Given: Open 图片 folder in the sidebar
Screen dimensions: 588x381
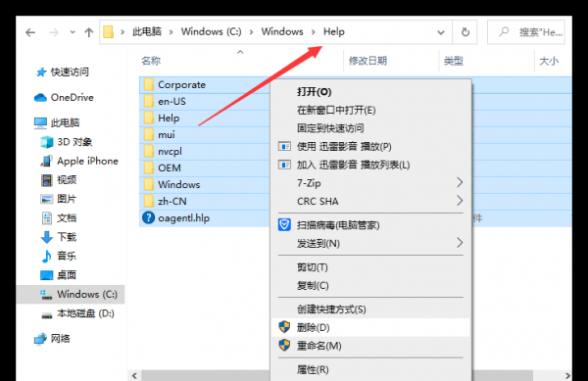Looking at the screenshot, I should (x=59, y=199).
